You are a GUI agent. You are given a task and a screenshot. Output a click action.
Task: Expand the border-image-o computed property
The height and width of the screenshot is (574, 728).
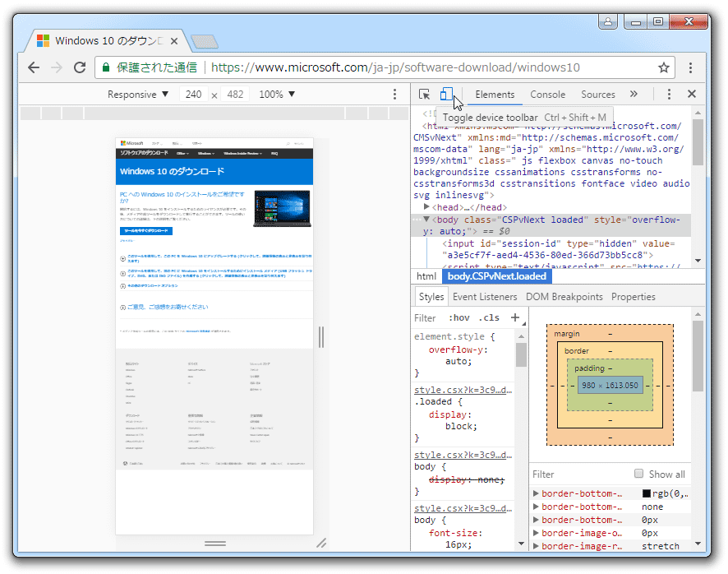[x=536, y=533]
